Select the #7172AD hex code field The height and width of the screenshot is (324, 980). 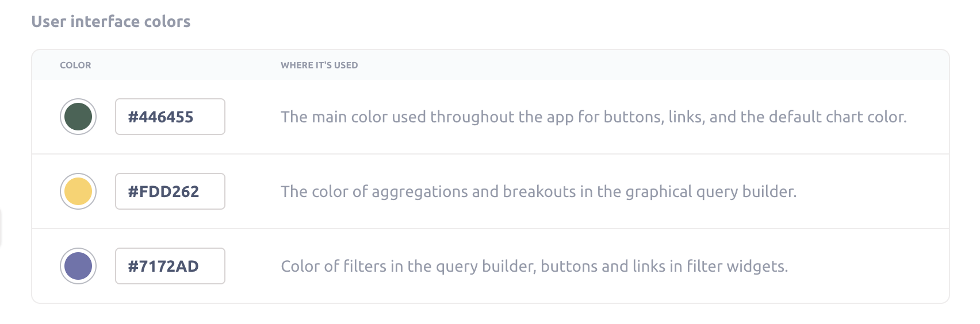(x=170, y=266)
